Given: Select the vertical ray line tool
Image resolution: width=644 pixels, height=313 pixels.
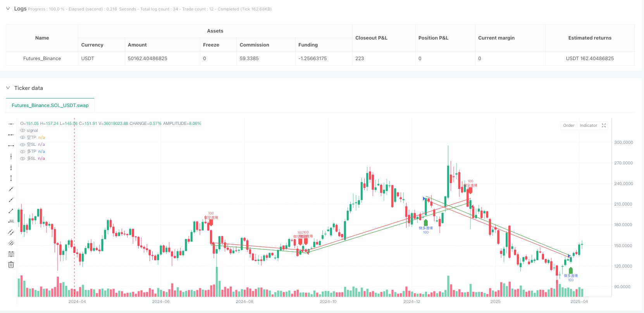Looking at the screenshot, I should pyautogui.click(x=11, y=167).
